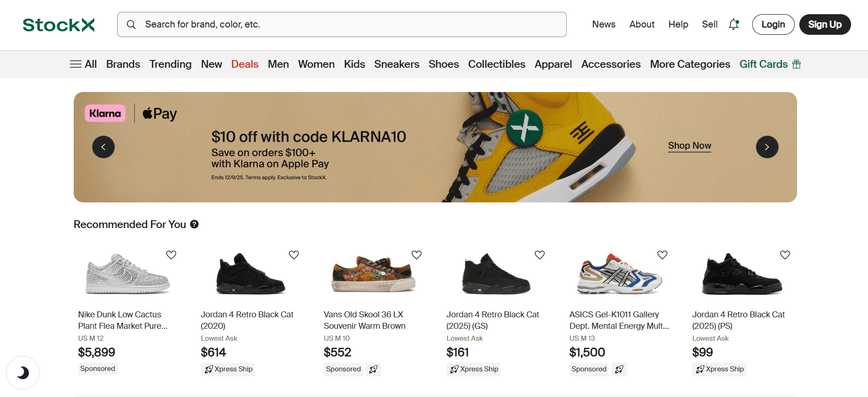Click the Klarna badge in the banner

(x=105, y=113)
